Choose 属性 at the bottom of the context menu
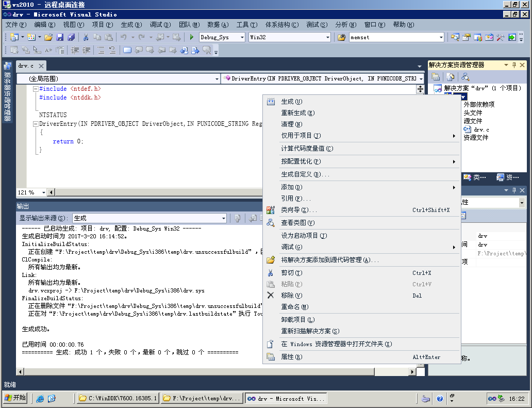 362,357
